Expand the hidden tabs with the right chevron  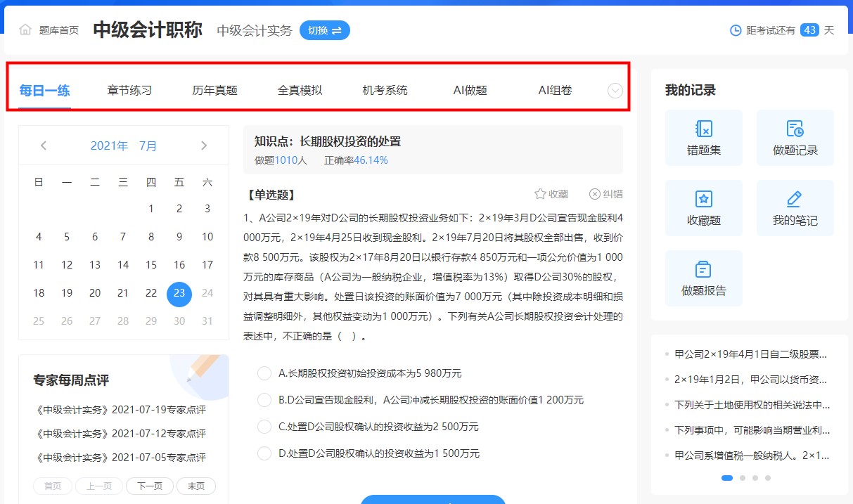tap(615, 90)
